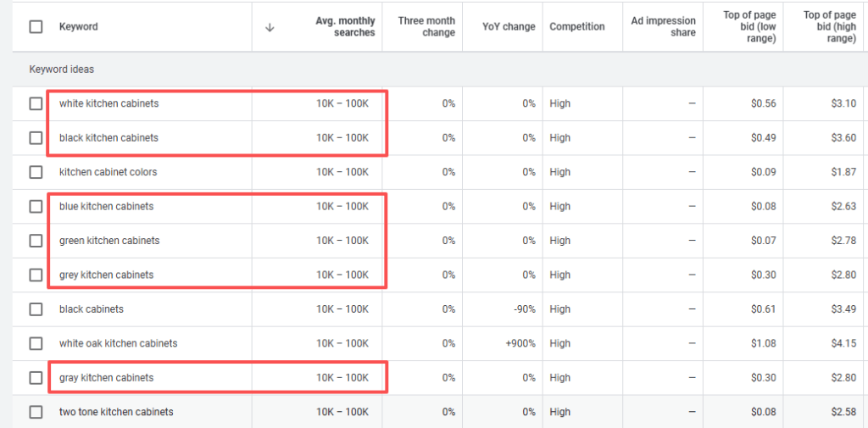
Task: Sort by Keyword column header
Action: pyautogui.click(x=79, y=26)
